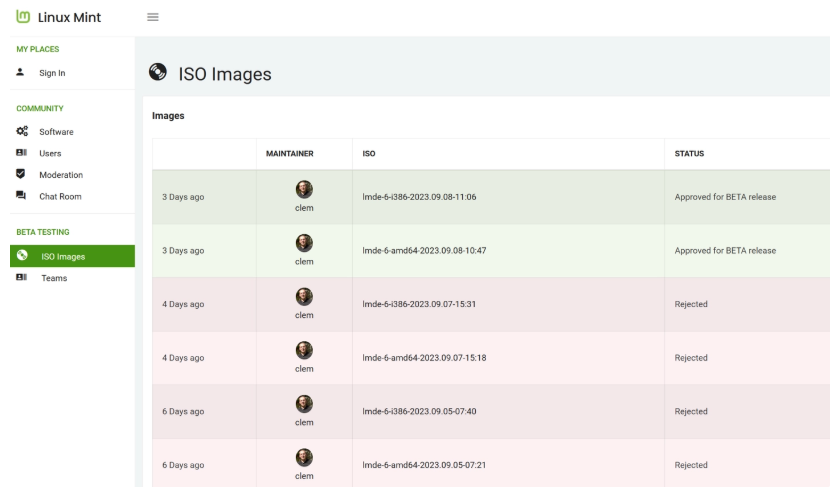Open lmde-6-i386-2023.09.08-11:06 ISO entry

[x=419, y=197]
